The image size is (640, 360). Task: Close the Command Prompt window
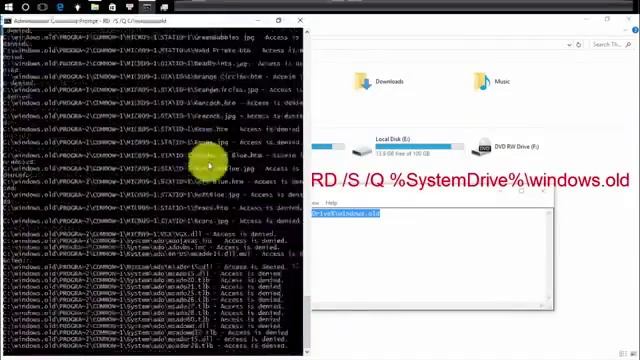pos(300,20)
